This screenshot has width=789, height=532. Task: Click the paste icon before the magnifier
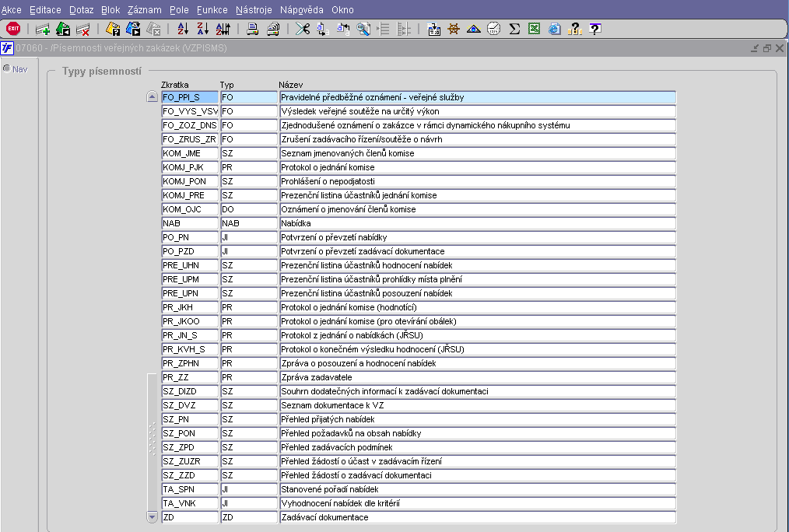pos(343,29)
